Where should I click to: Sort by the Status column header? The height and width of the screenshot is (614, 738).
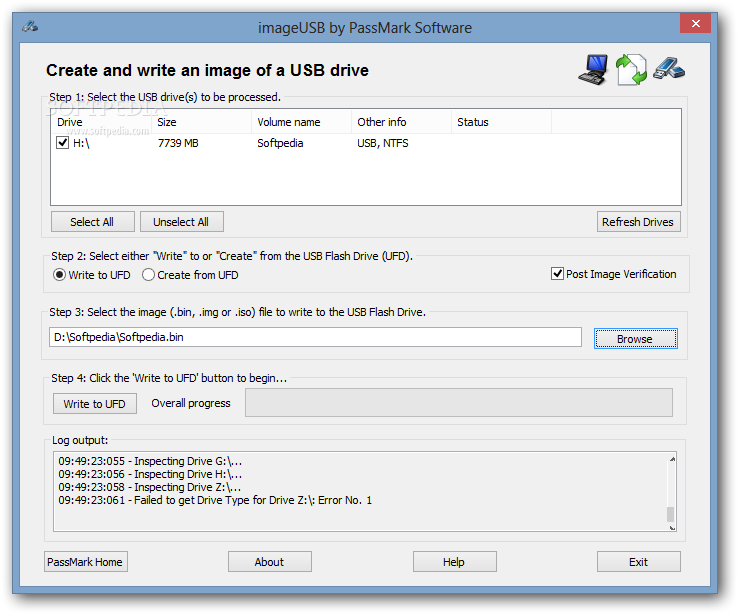(501, 122)
